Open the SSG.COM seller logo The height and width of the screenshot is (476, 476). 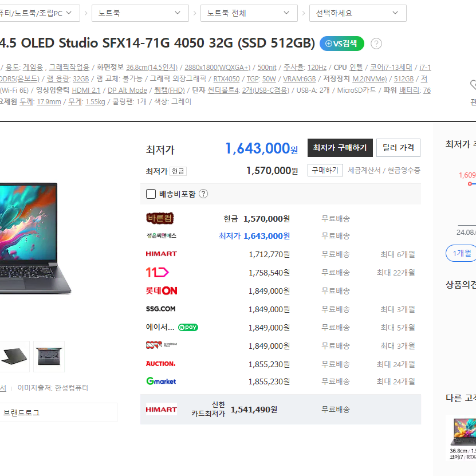click(160, 309)
